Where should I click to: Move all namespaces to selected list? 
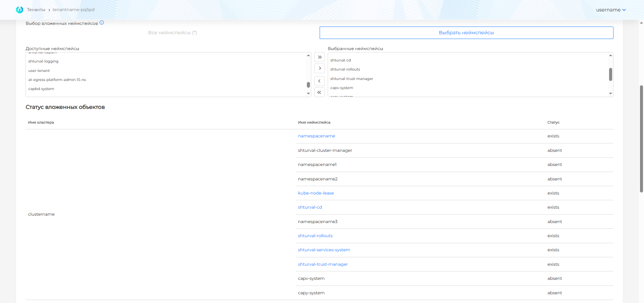coord(319,57)
